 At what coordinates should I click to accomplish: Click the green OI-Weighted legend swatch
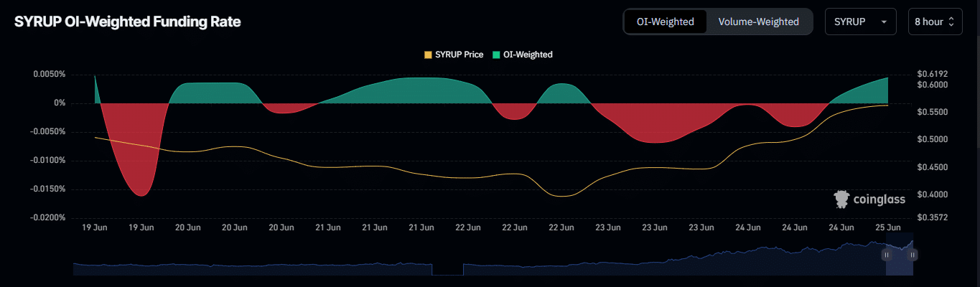497,55
